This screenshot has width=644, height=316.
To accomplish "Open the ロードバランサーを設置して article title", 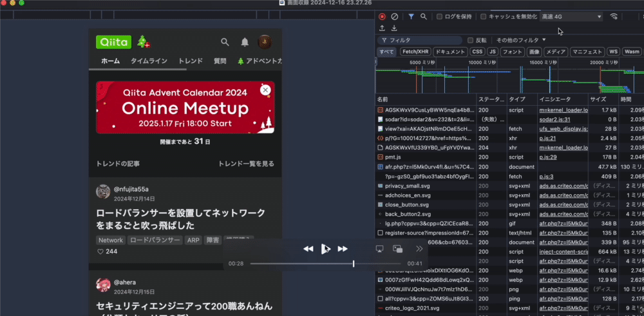I will coord(181,219).
